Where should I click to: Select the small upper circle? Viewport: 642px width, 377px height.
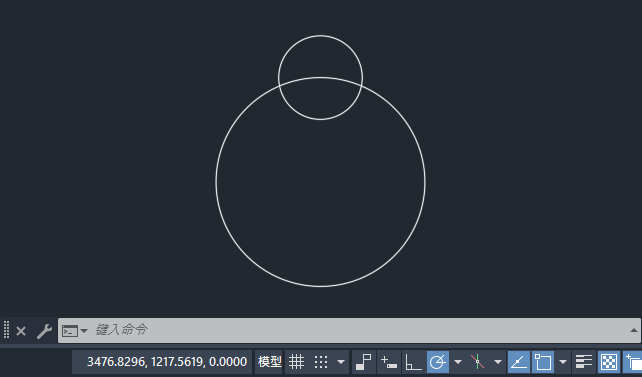[321, 36]
